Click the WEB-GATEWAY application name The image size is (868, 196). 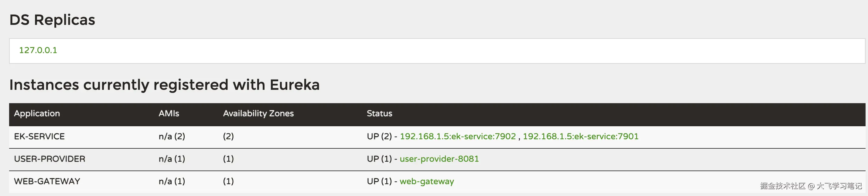pyautogui.click(x=47, y=181)
